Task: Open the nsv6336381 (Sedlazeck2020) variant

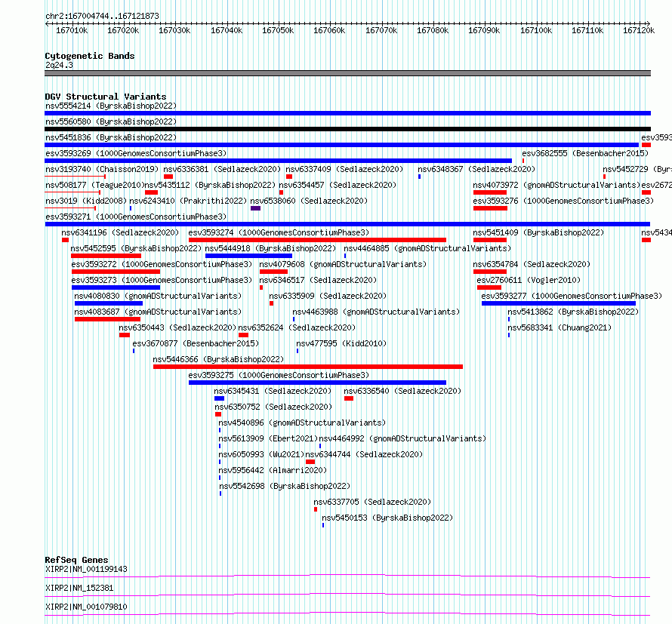Action: tap(222, 169)
